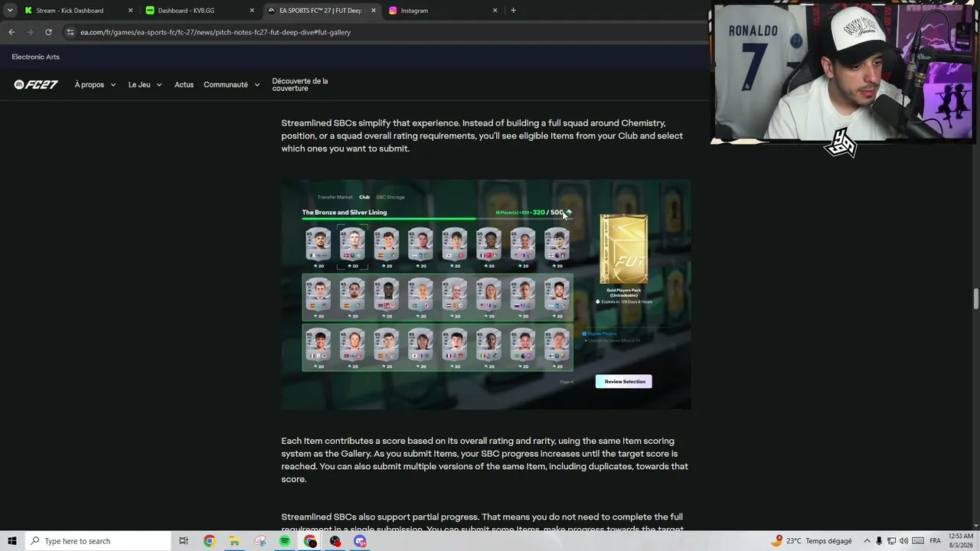980x551 pixels.
Task: Switch to the Dashboard - KVB.GG tab
Action: (200, 11)
